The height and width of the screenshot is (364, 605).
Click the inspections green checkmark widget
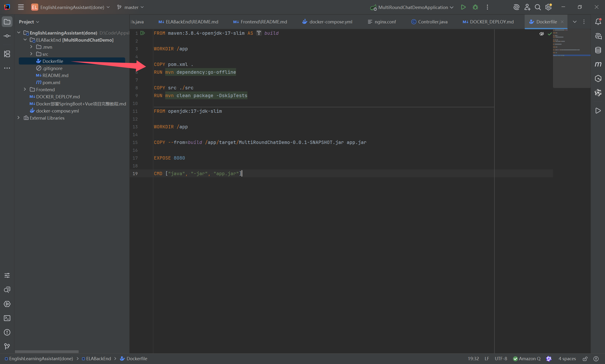tap(549, 34)
